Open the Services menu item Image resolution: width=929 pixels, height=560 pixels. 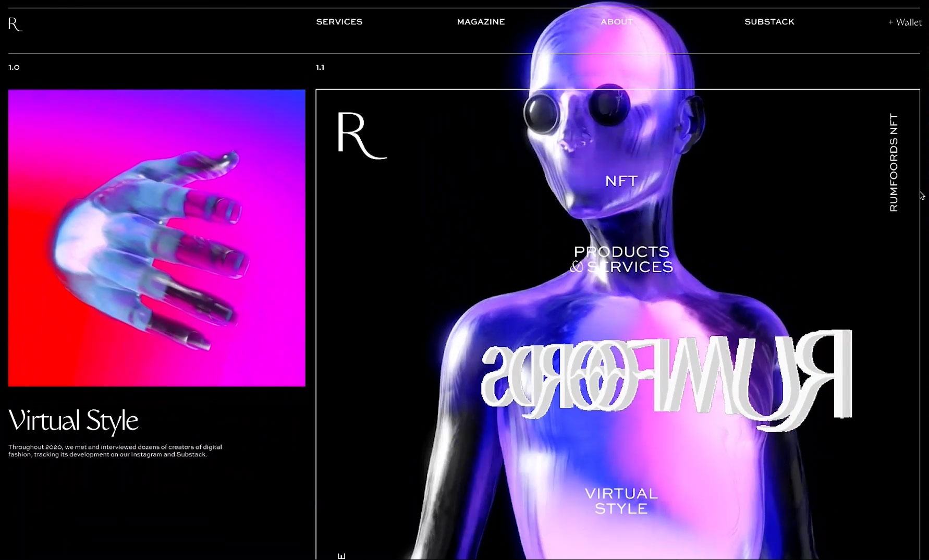tap(339, 22)
